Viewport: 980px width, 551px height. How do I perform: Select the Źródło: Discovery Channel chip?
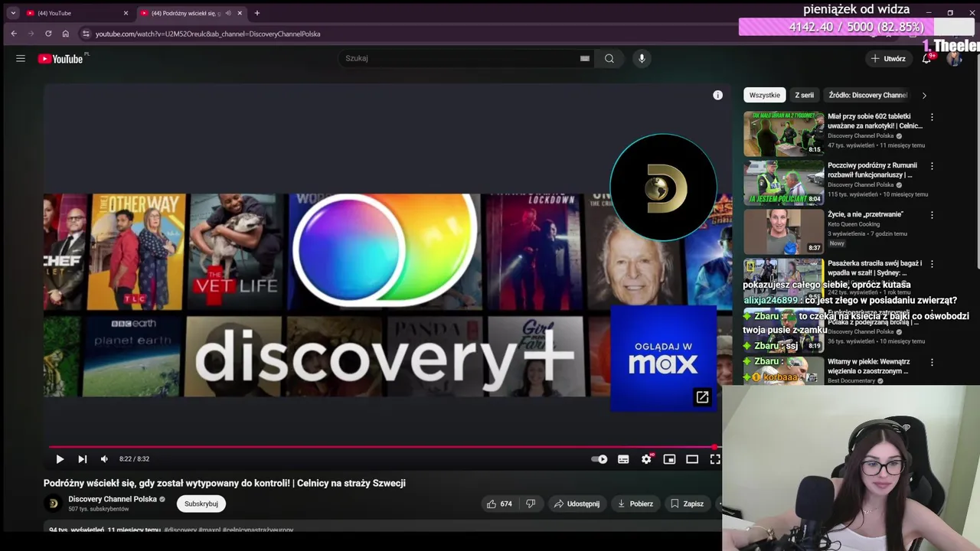click(867, 95)
